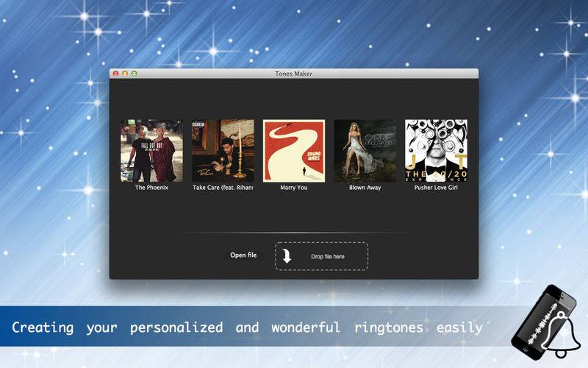Open the Pusher Love Girl album cover
The height and width of the screenshot is (368, 588).
(436, 151)
